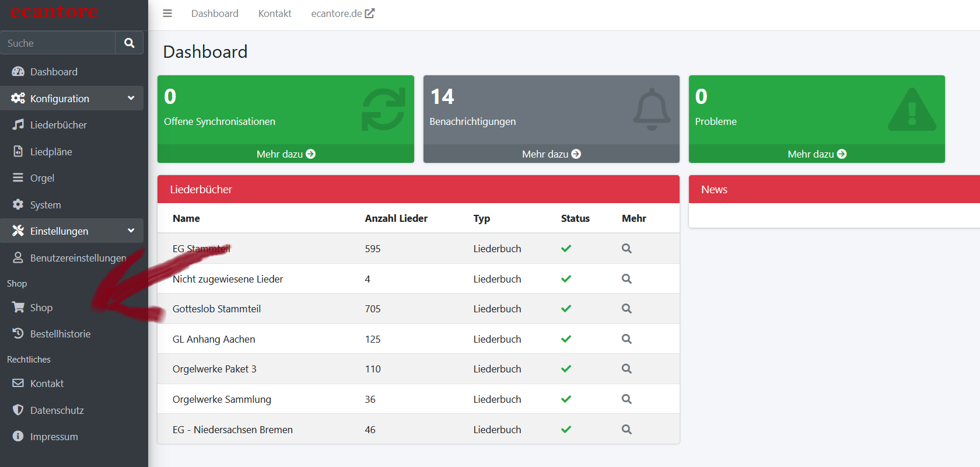Click status checkmark for Gotteslob Stammteil
Image resolution: width=980 pixels, height=467 pixels.
coord(566,308)
